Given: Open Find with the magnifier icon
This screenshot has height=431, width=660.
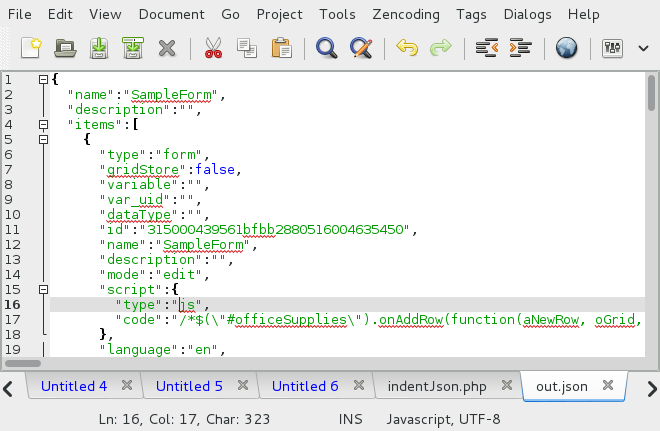Looking at the screenshot, I should pyautogui.click(x=326, y=47).
